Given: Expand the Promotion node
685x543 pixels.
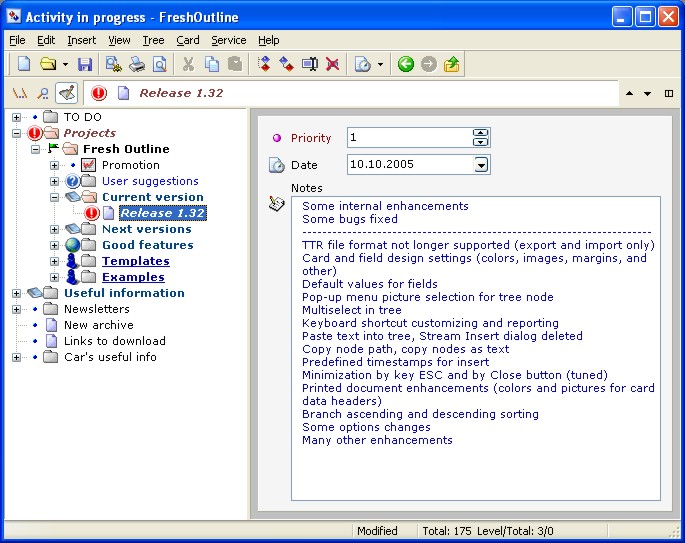Looking at the screenshot, I should click(x=54, y=165).
